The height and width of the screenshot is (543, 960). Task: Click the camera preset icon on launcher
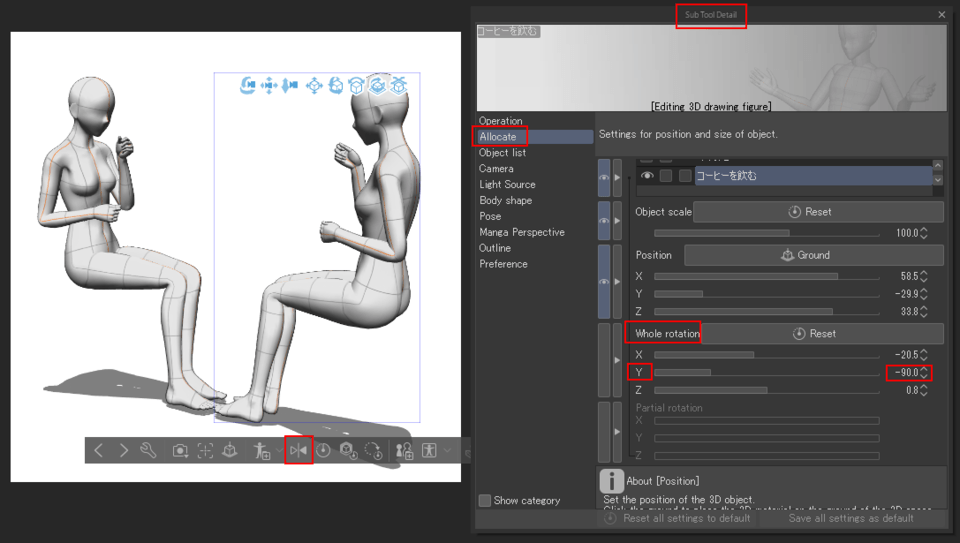point(180,451)
